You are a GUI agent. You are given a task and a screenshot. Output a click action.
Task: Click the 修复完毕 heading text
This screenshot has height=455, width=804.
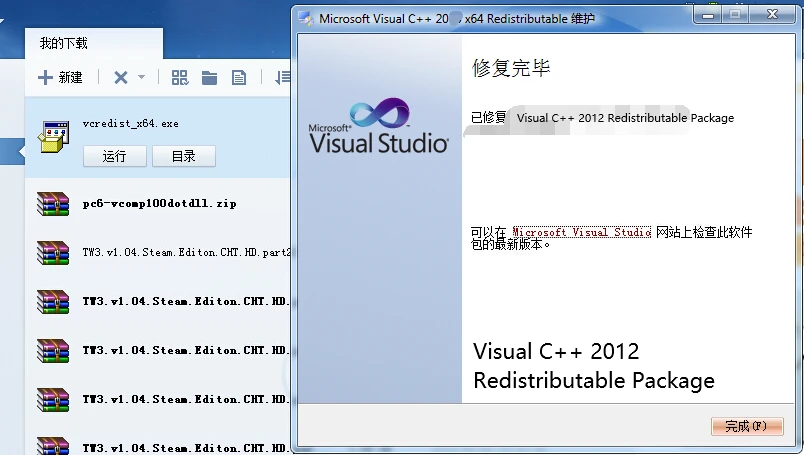[511, 68]
